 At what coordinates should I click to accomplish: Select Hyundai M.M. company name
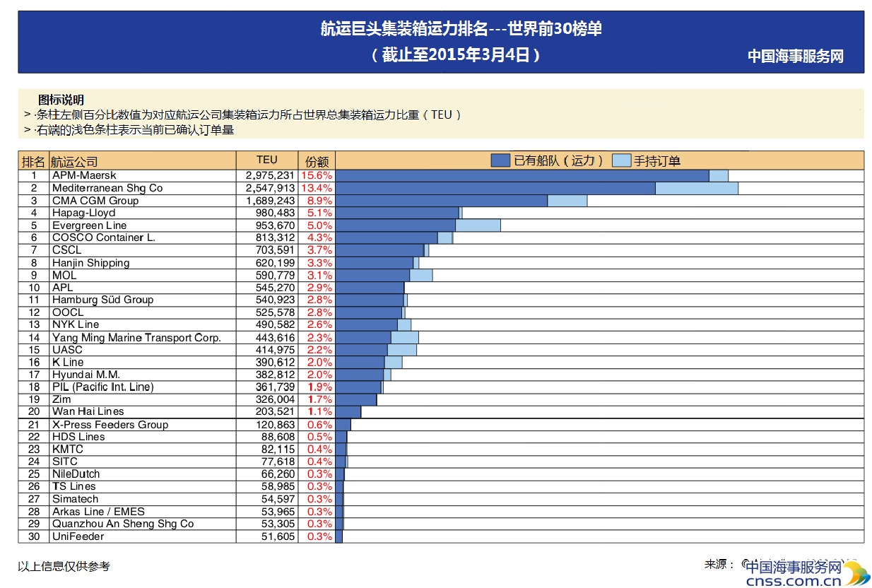pyautogui.click(x=86, y=375)
